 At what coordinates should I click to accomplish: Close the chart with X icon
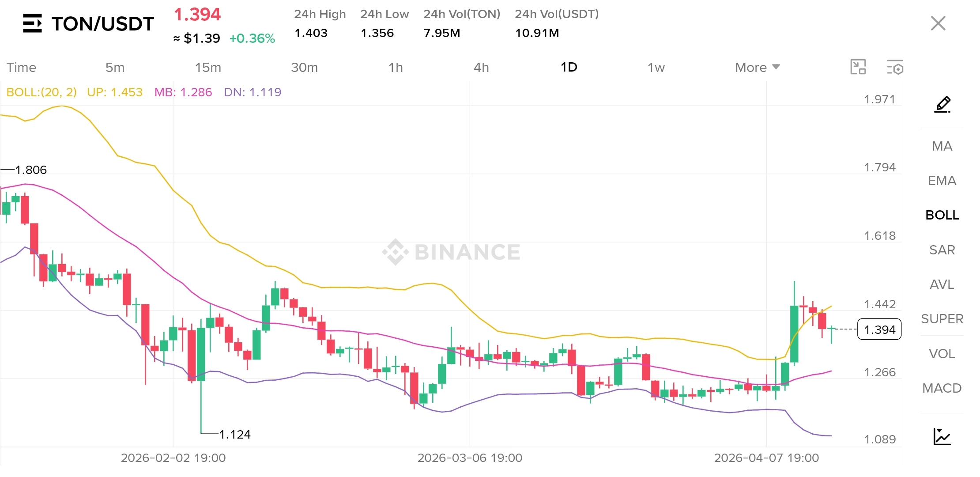click(x=938, y=23)
